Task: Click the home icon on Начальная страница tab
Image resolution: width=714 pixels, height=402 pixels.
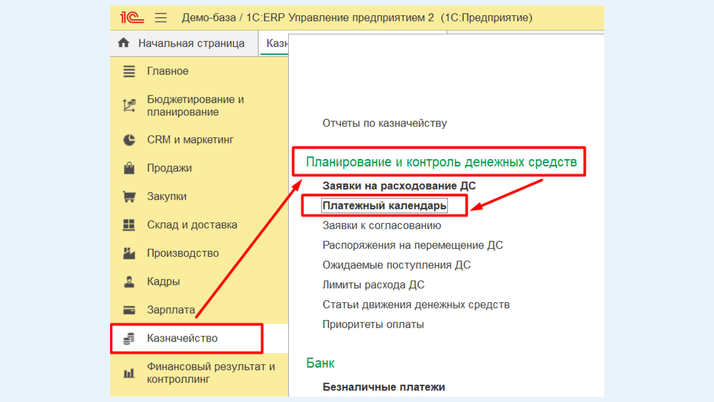Action: coord(123,43)
